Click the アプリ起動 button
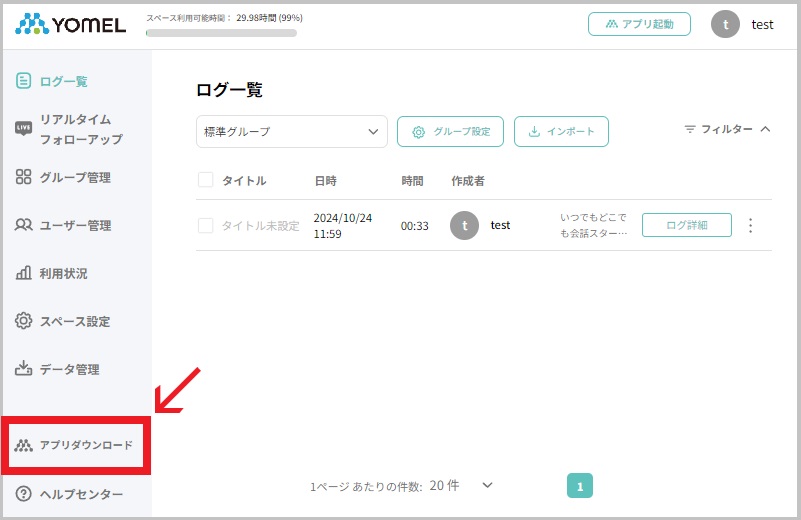 (639, 24)
